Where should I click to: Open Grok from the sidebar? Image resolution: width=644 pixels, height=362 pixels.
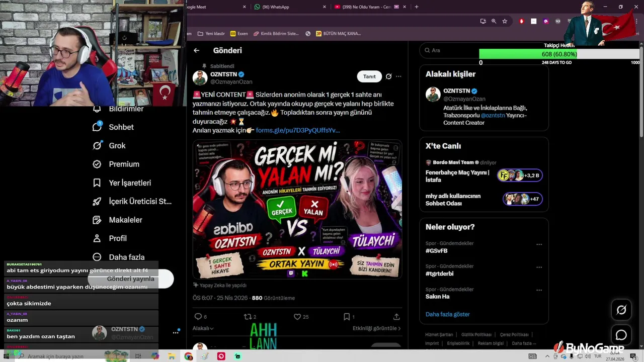pos(109,145)
